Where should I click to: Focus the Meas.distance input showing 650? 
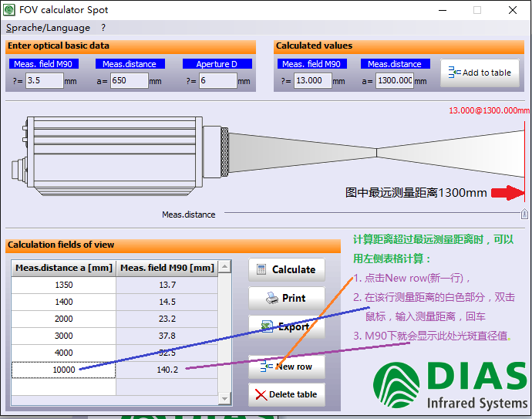pos(128,80)
